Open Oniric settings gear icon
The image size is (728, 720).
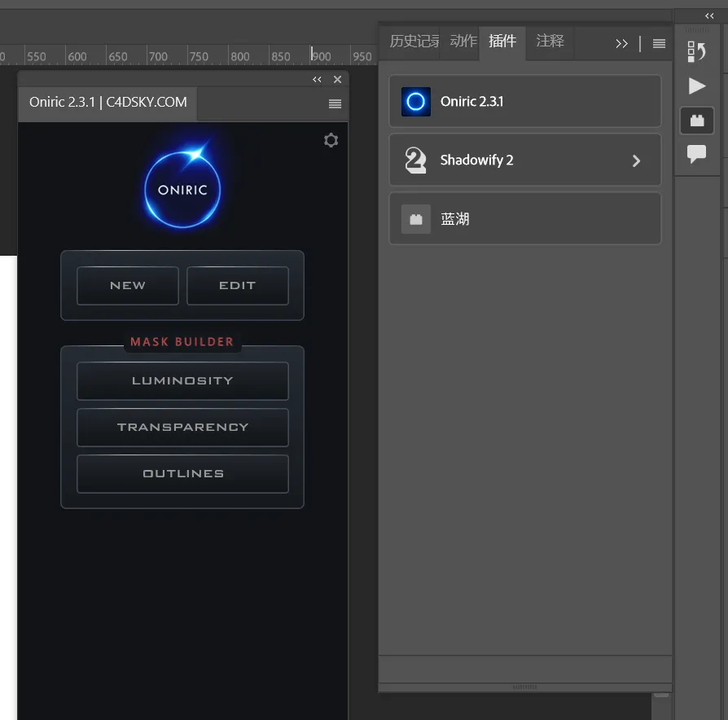(331, 140)
